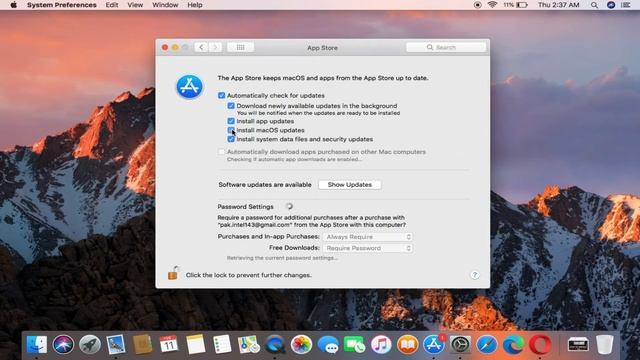
Task: Toggle Automatically check for updates
Action: click(x=222, y=96)
